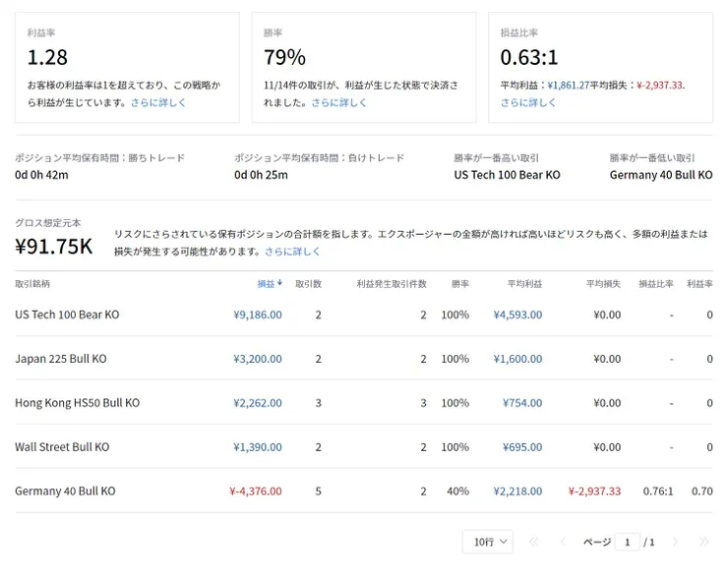Click ¥695.00 average profit cell
The image size is (728, 576).
coord(522,447)
